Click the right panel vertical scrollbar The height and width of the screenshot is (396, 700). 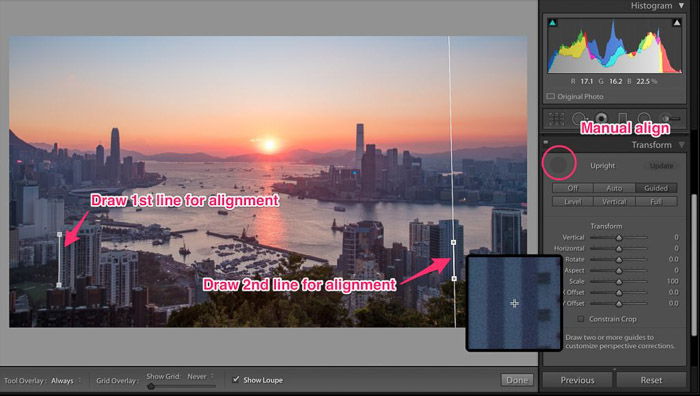click(x=694, y=265)
